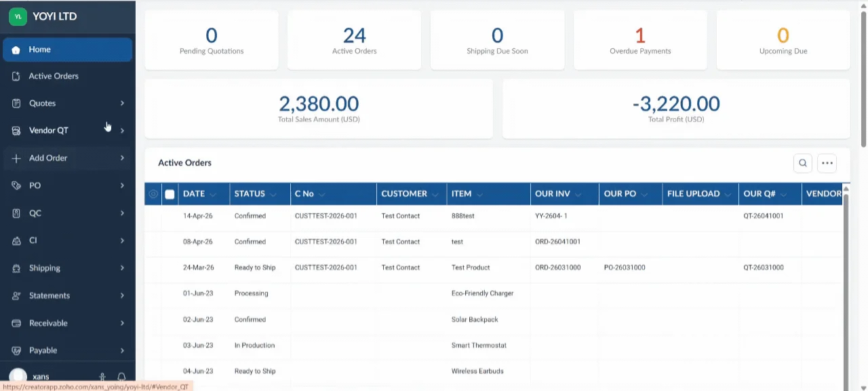Expand the Payable submenu chevron
This screenshot has width=868, height=391.
122,350
